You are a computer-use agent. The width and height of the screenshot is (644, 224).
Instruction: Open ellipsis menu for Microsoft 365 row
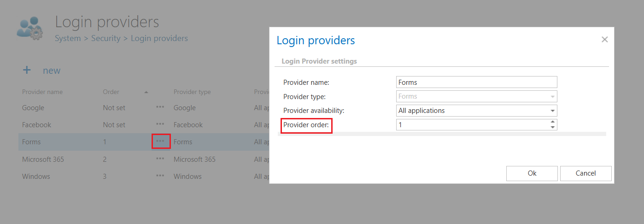click(x=160, y=159)
